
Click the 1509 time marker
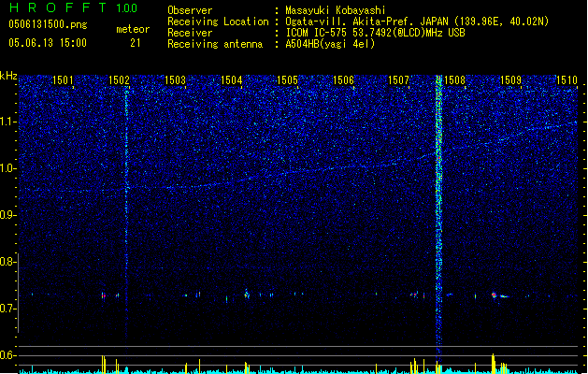511,80
